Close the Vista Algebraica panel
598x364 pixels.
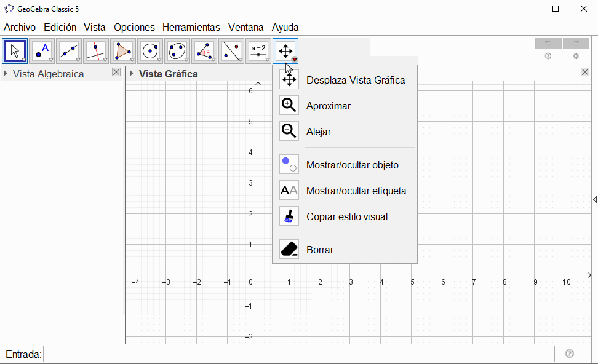116,73
